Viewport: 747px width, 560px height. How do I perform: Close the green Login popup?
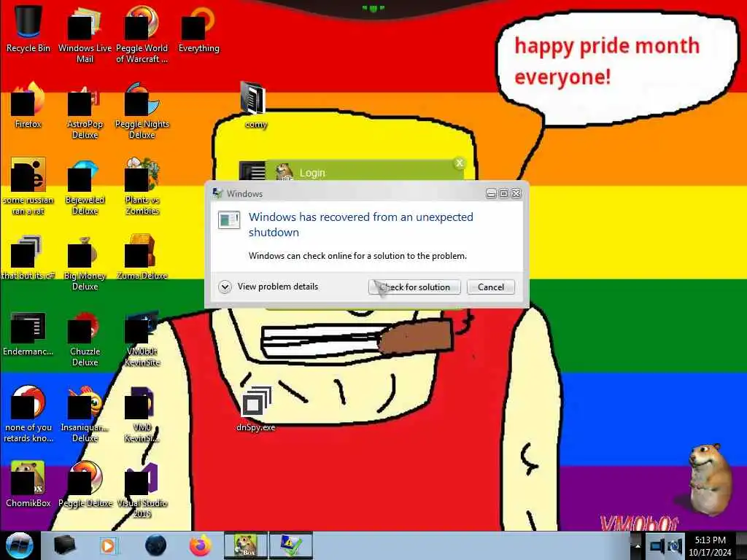(460, 163)
